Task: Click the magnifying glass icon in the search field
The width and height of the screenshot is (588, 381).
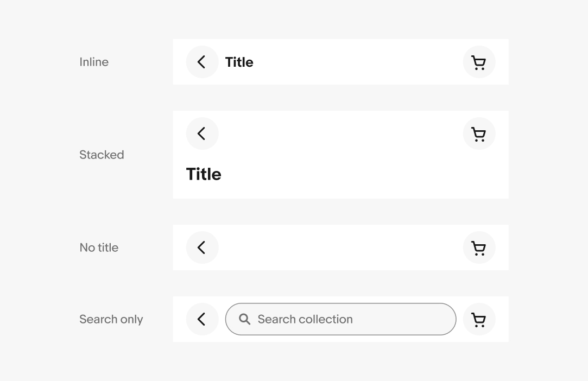Action: click(x=245, y=319)
